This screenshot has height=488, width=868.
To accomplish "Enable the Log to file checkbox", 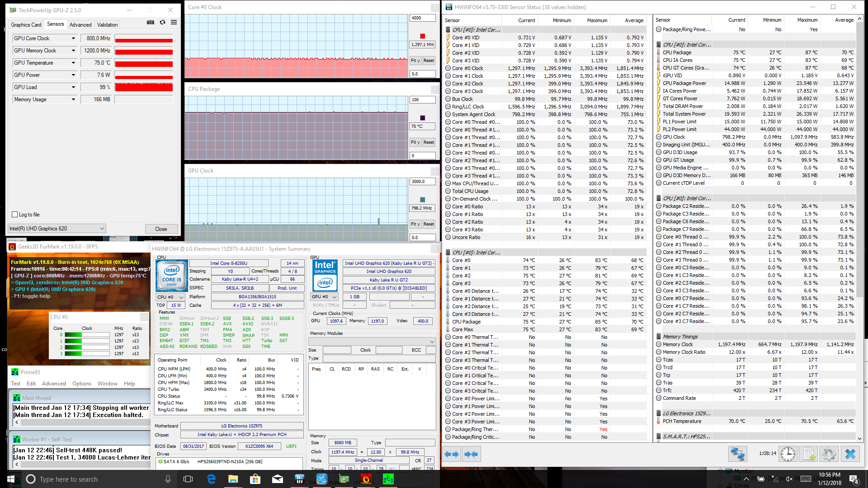I will [15, 215].
